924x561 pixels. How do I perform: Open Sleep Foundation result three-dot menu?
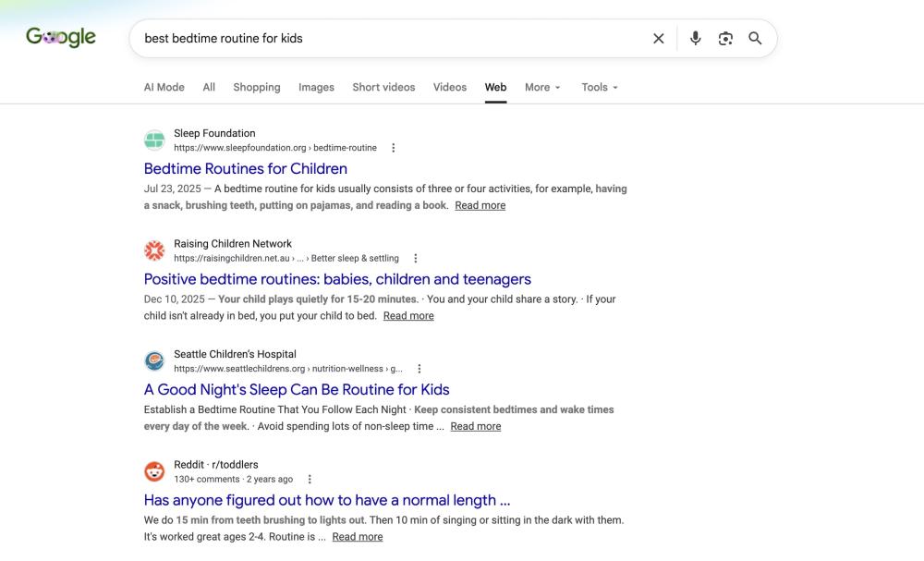393,148
